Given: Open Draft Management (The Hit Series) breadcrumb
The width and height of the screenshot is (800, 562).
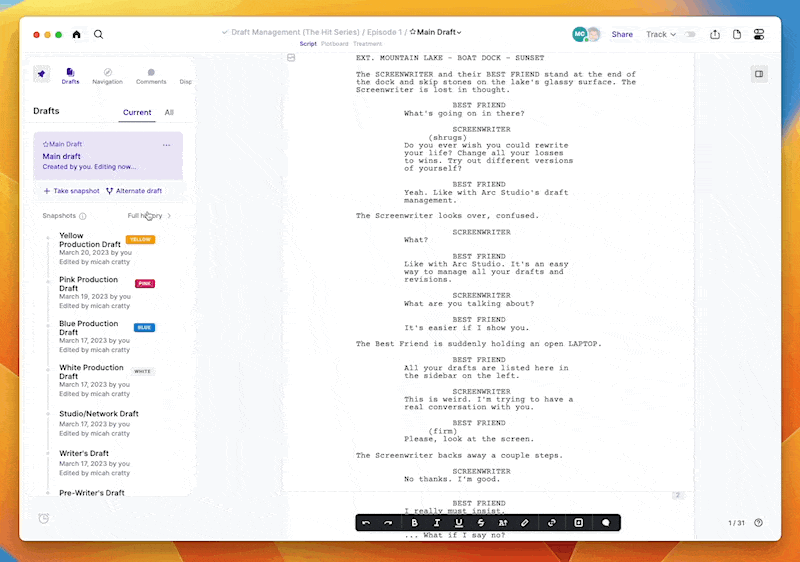Looking at the screenshot, I should coord(295,32).
